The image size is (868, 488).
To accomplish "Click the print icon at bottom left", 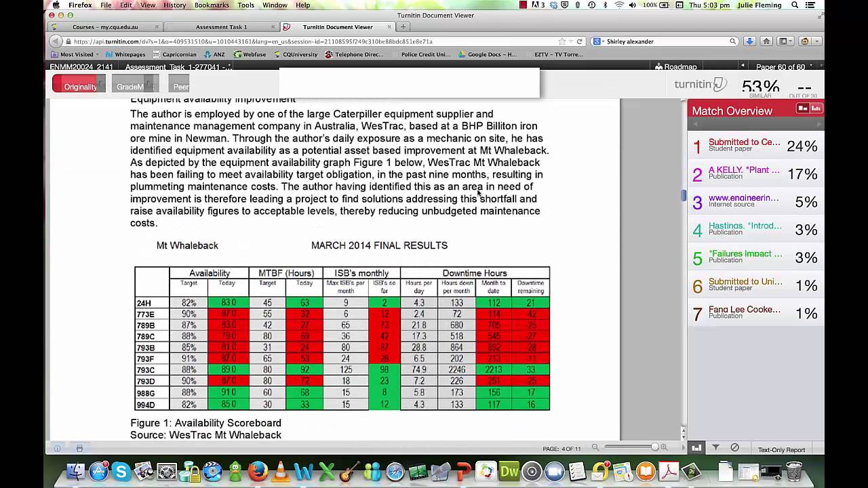I will point(79,448).
